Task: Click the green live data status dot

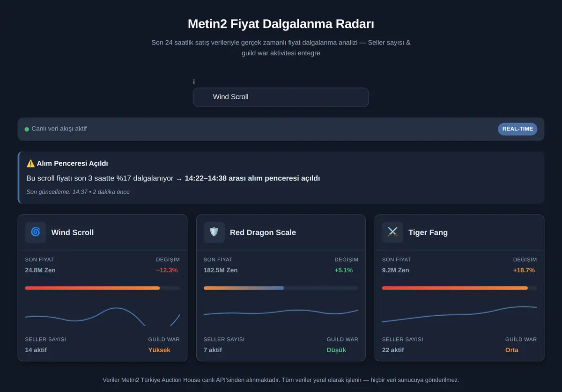Action: pos(27,129)
